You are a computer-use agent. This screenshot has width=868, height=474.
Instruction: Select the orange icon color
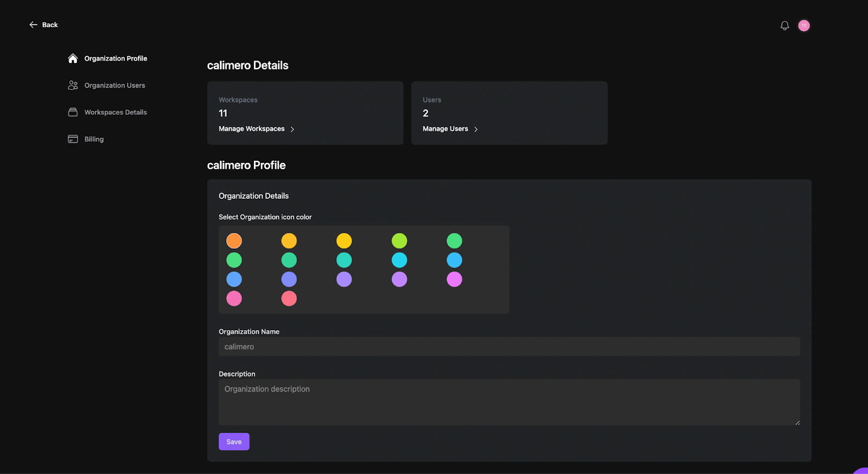pos(234,241)
